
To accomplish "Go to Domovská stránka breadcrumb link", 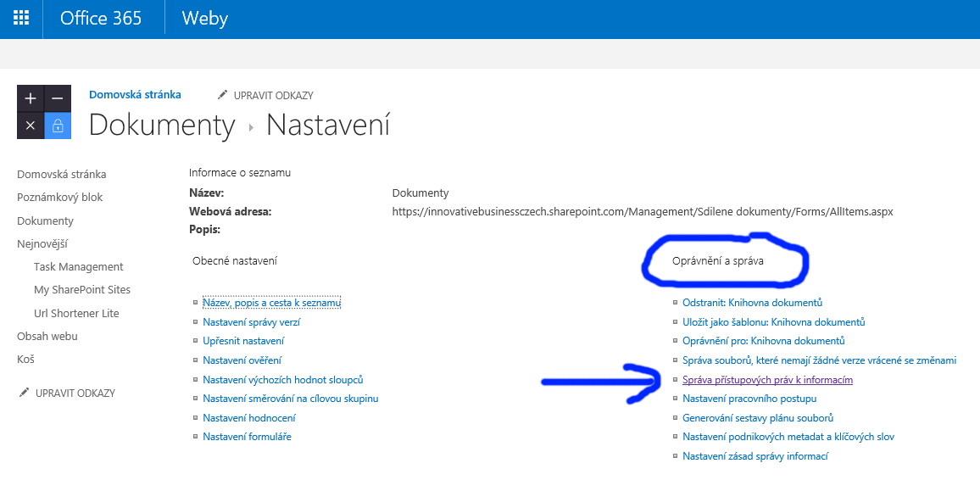I will (x=135, y=95).
